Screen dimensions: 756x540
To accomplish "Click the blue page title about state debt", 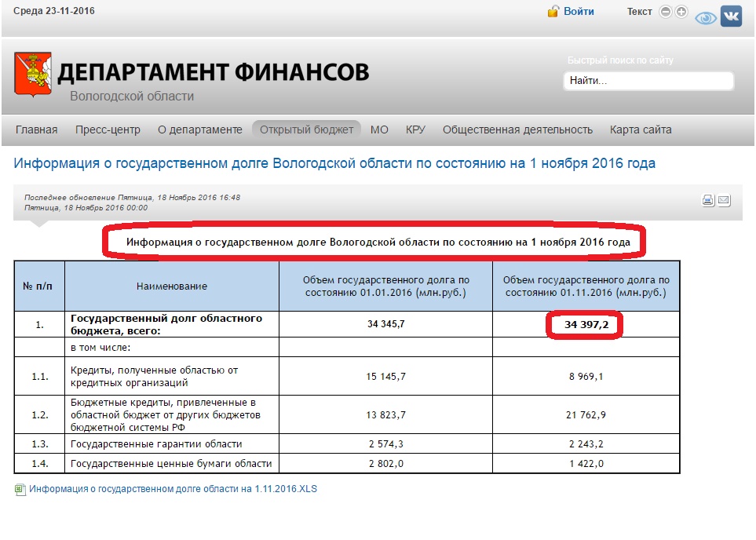I will point(334,164).
